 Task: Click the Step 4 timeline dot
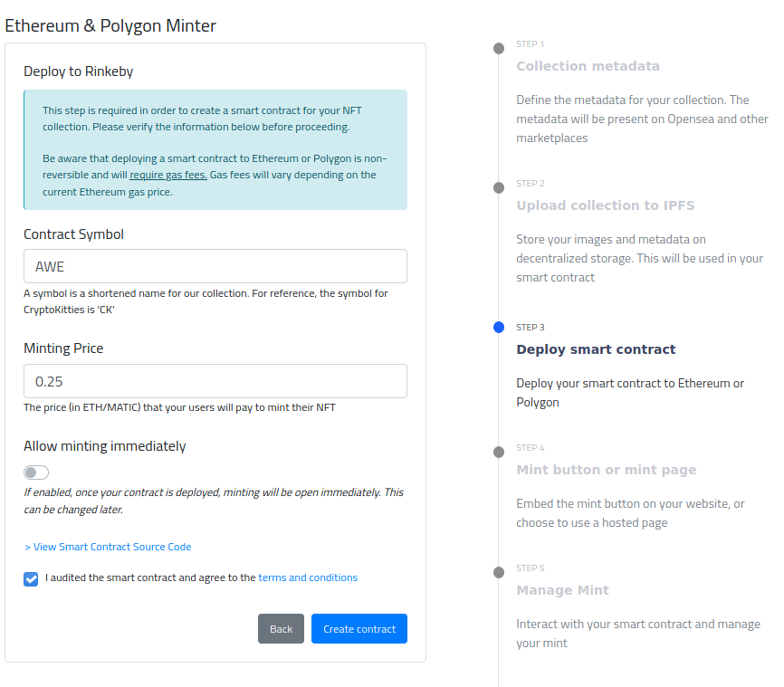click(x=499, y=452)
